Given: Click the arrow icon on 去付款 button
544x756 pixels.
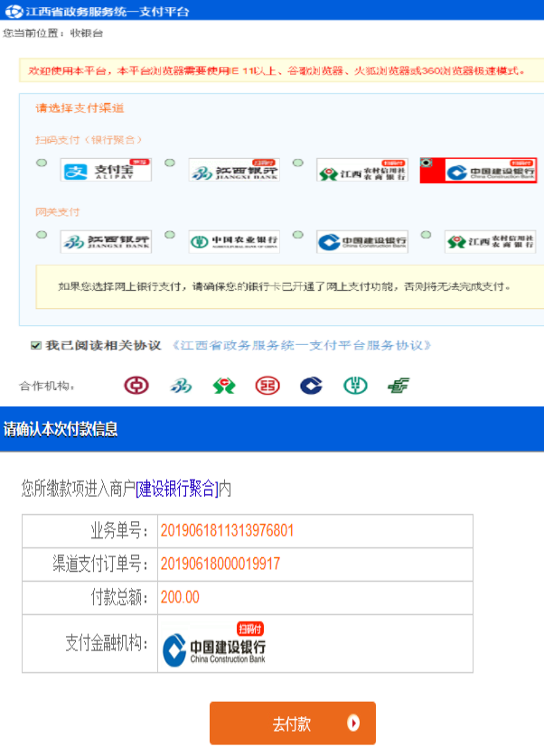Looking at the screenshot, I should (353, 723).
